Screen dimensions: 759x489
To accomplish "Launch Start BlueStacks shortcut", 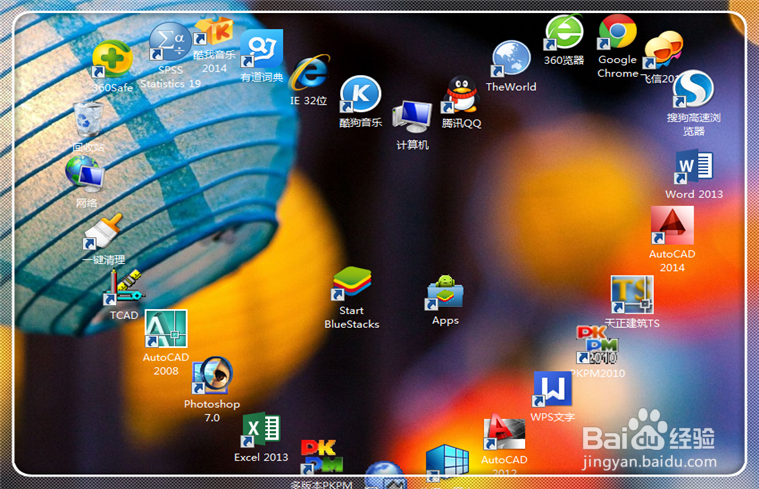I will [352, 282].
